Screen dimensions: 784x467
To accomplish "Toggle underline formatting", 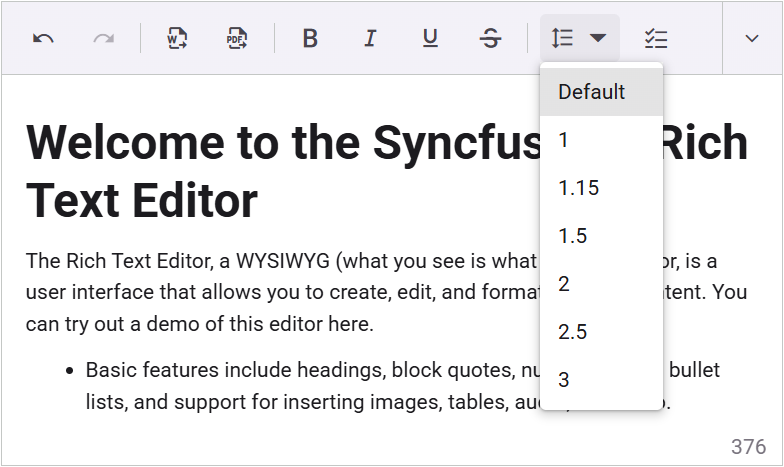I will (x=430, y=39).
